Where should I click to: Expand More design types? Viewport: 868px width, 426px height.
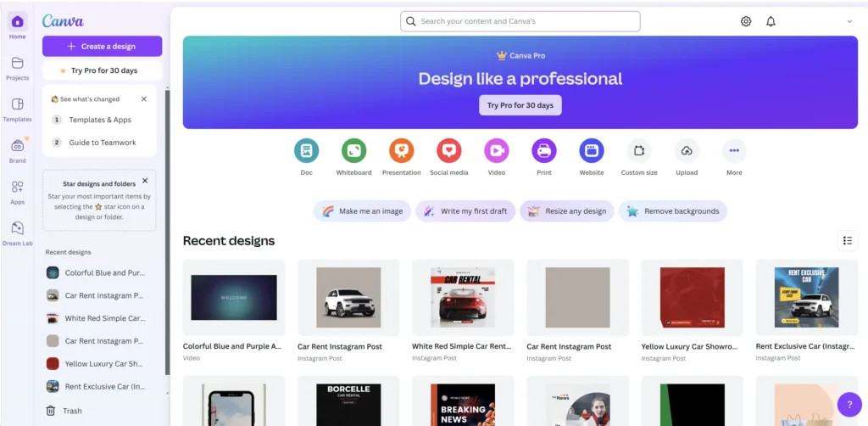click(734, 151)
